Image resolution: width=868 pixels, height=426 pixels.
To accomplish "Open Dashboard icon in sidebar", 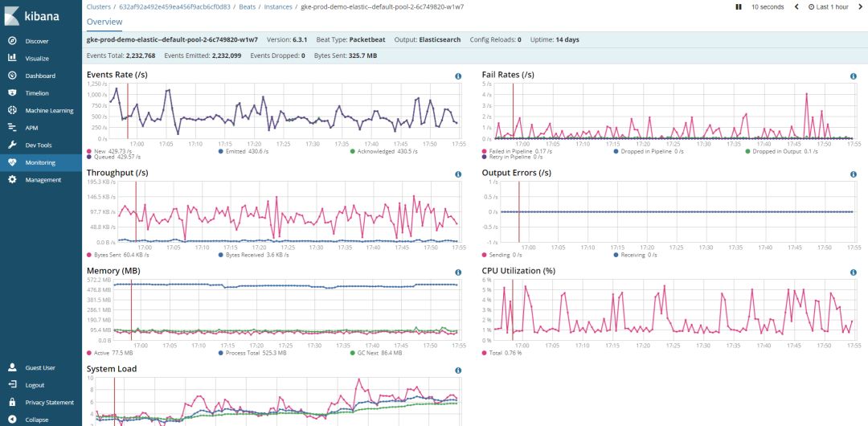I will coord(12,76).
